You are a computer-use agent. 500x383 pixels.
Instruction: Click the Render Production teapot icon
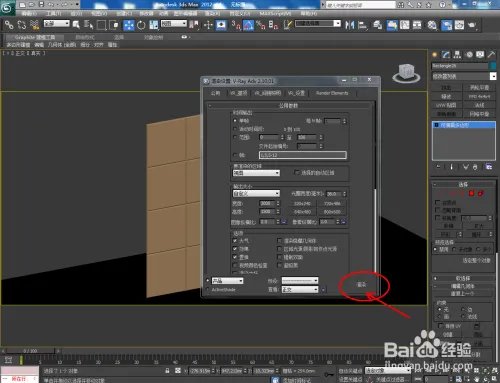coord(472,25)
